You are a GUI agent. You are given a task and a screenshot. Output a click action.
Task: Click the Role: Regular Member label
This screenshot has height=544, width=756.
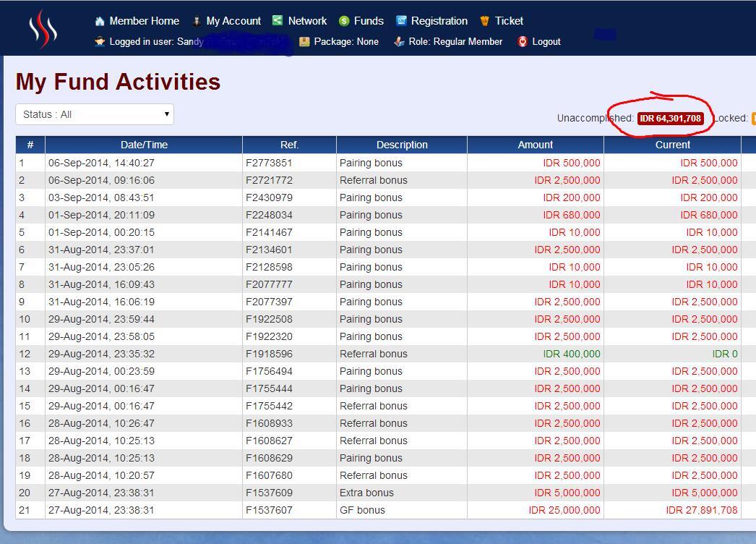(455, 41)
